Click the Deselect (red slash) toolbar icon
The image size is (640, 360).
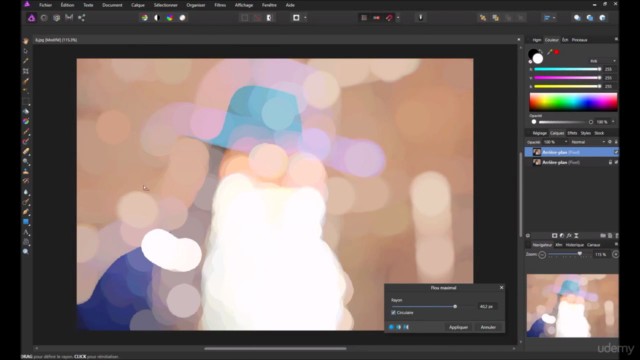[x=257, y=18]
